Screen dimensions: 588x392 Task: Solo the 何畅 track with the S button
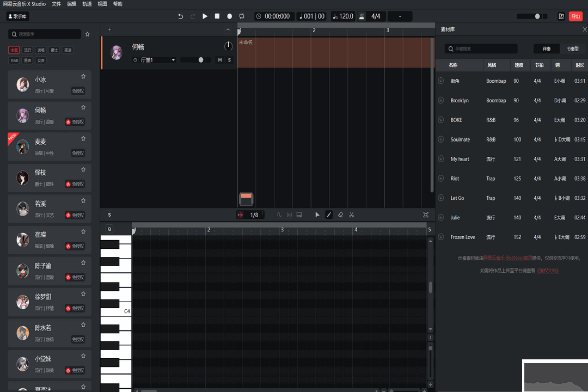(229, 60)
